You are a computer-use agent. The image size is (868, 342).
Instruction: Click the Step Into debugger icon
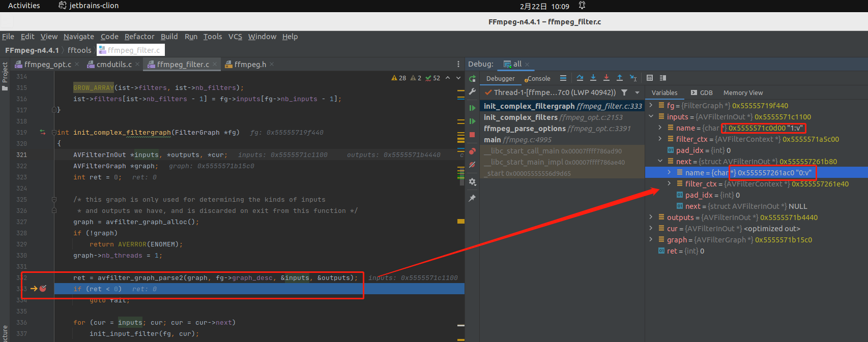click(x=593, y=78)
